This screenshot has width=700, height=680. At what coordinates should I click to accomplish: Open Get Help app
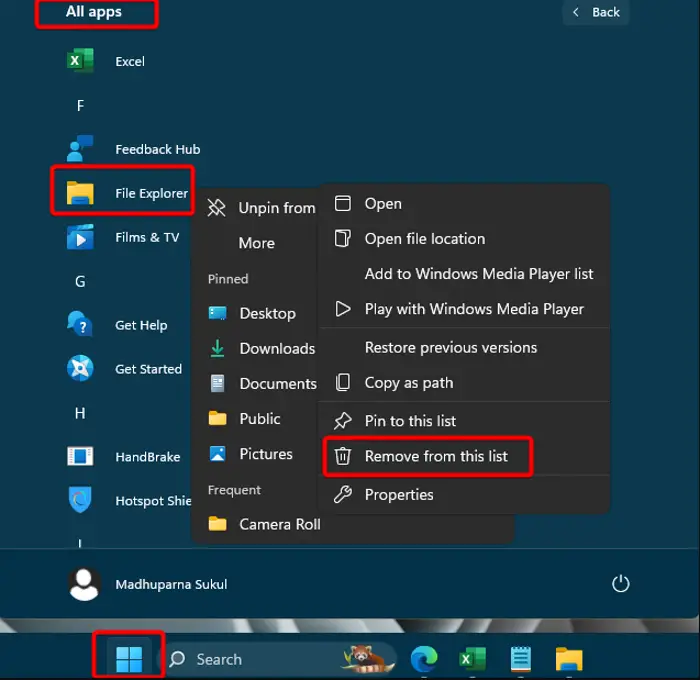point(117,325)
